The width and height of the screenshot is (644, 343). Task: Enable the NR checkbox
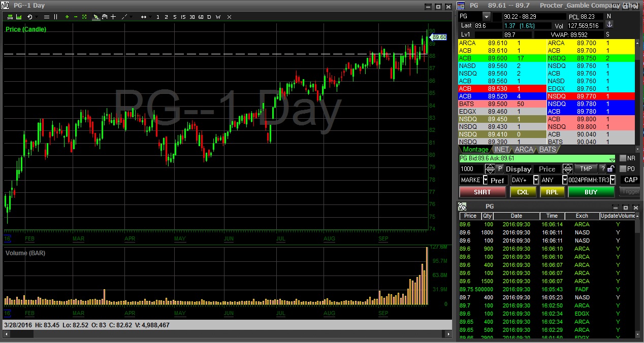[623, 158]
